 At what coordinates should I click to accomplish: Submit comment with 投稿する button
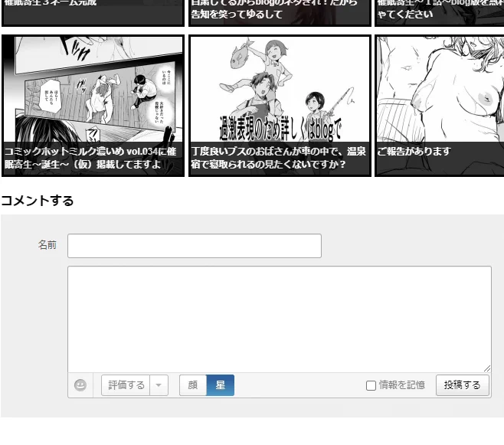[x=462, y=385]
